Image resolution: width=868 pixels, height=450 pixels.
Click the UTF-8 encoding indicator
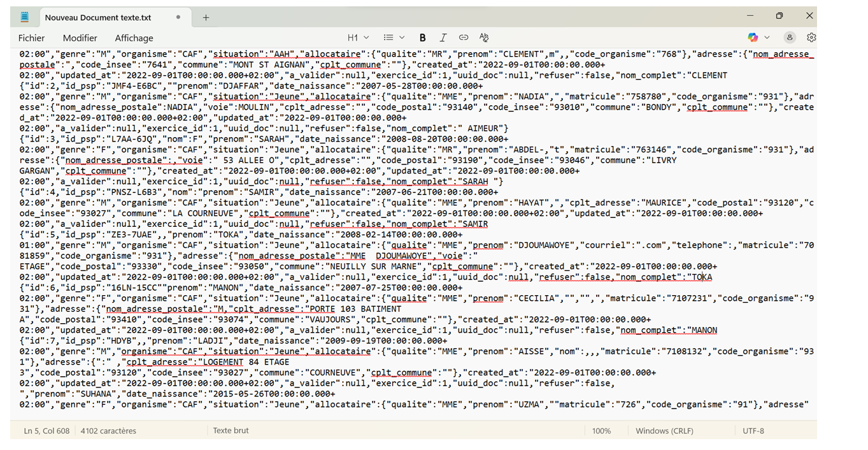[x=753, y=431]
